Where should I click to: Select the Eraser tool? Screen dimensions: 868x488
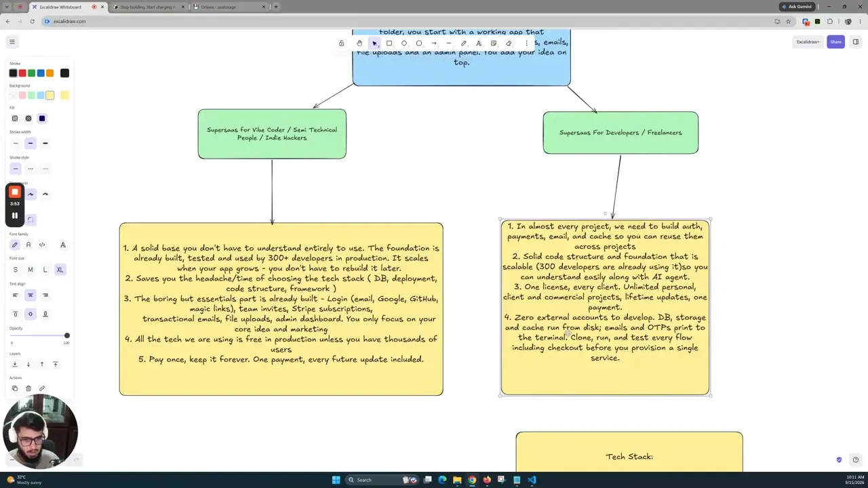coord(509,43)
